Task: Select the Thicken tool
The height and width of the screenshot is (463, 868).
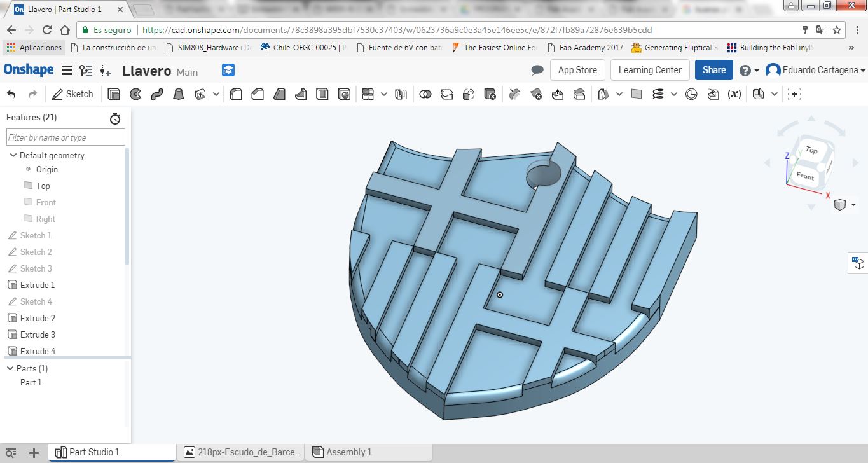Action: (200, 94)
